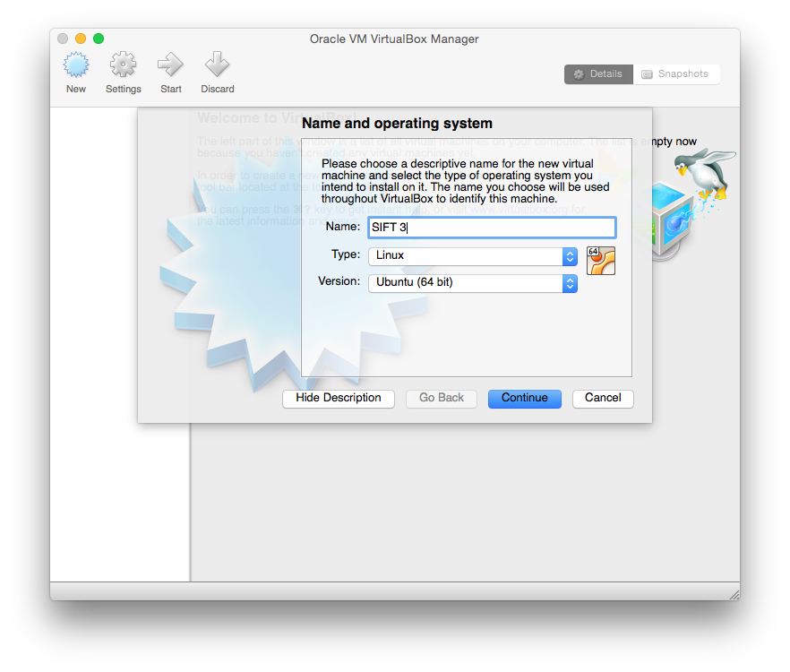
Task: Cancel the new VM wizard
Action: tap(603, 398)
